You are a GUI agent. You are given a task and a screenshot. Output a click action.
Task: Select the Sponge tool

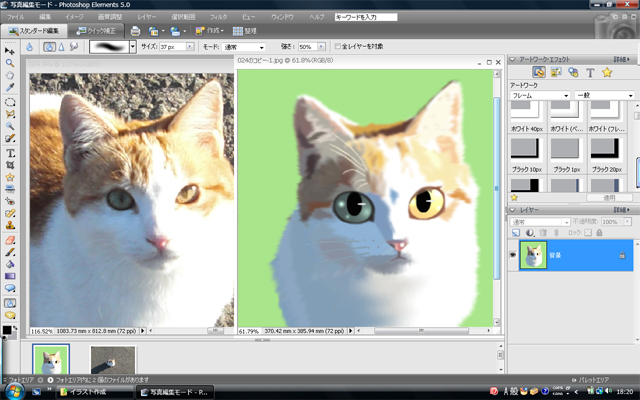(x=10, y=315)
